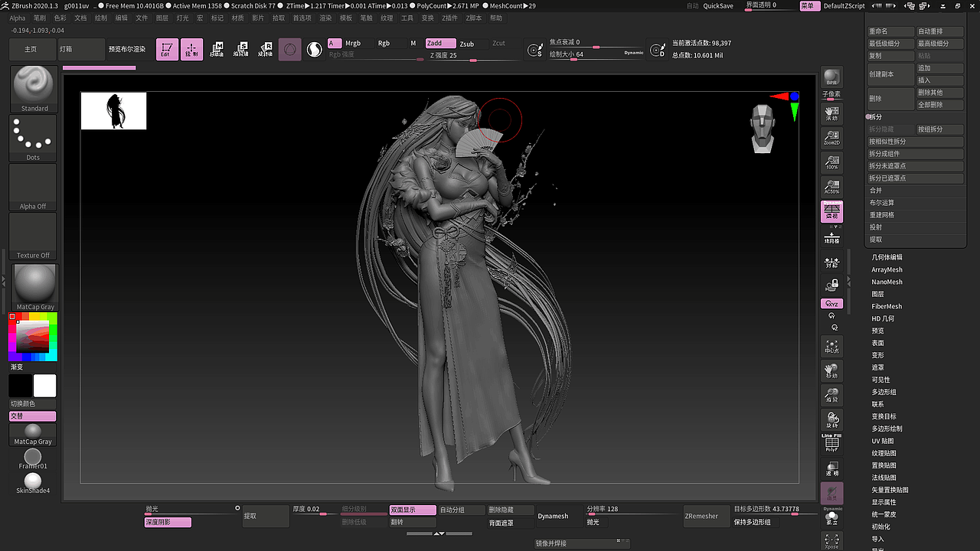This screenshot has width=980, height=551.
Task: Toggle Zsub mode
Action: point(467,44)
